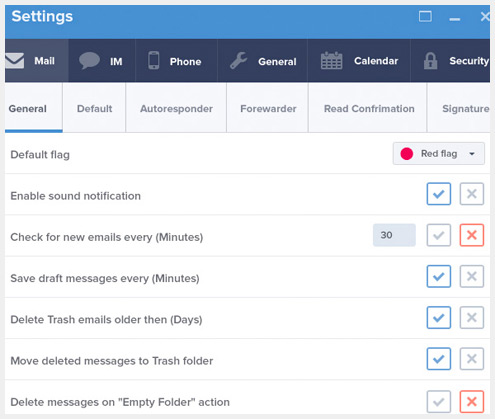Click the Default flag dropdown arrow
The image size is (495, 419).
472,154
